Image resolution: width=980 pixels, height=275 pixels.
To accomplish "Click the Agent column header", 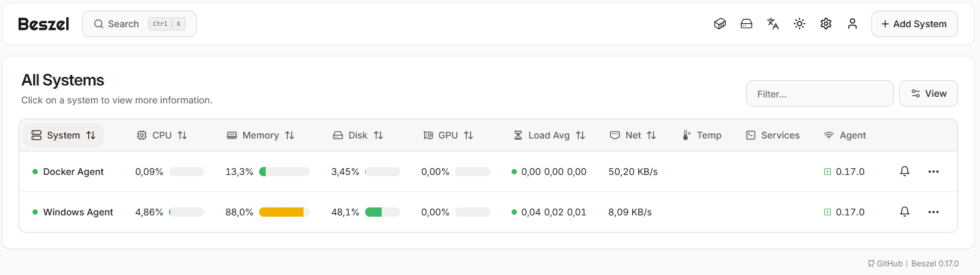I will click(845, 135).
